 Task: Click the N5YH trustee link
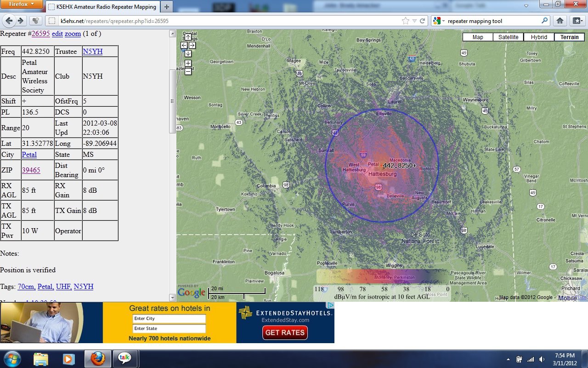(x=92, y=52)
